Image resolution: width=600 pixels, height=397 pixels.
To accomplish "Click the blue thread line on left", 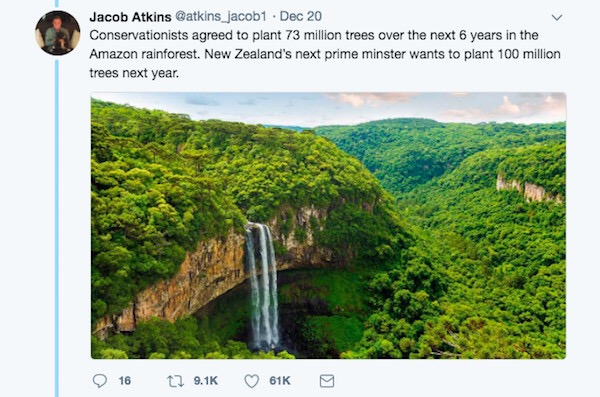I will click(x=57, y=228).
